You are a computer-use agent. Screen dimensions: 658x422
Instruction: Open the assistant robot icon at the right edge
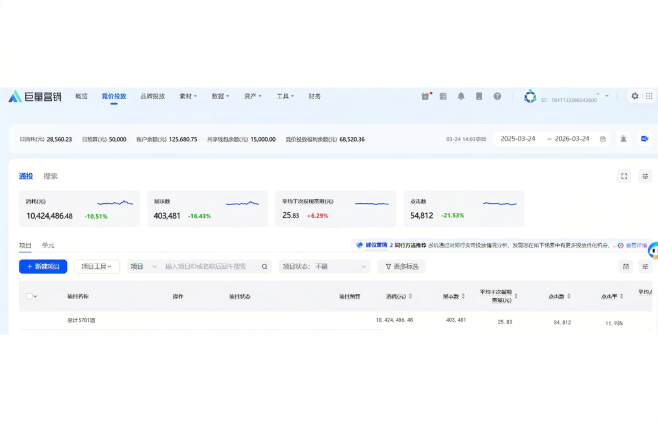tap(653, 250)
